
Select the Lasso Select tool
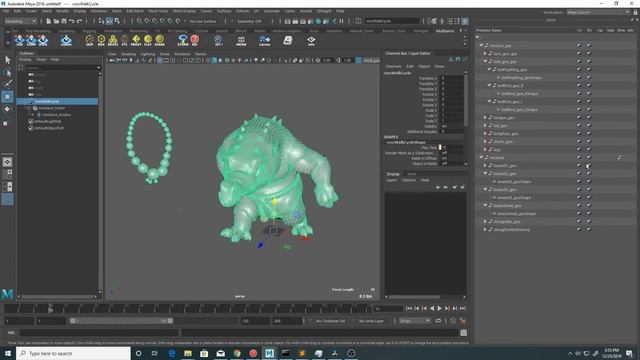tap(7, 73)
